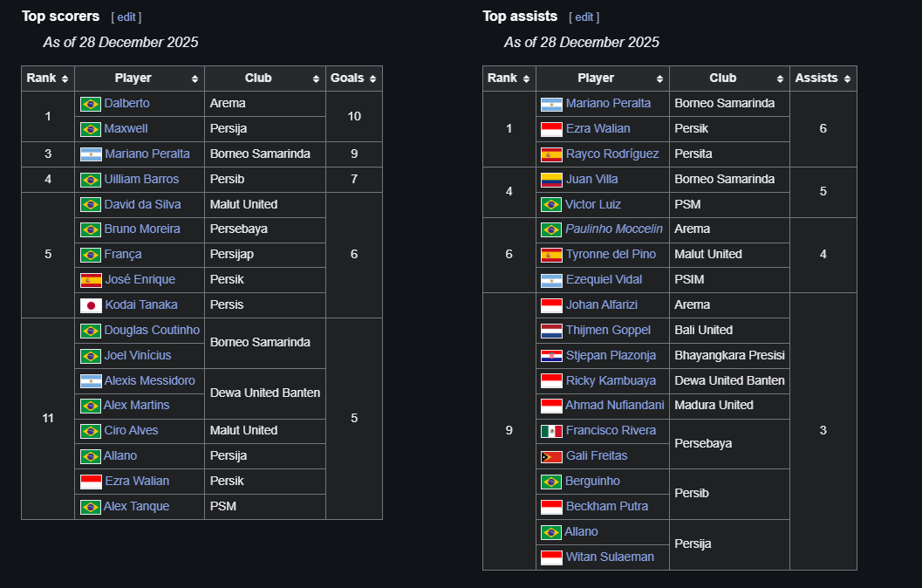
Task: Click Persis club cell
Action: 264,305
